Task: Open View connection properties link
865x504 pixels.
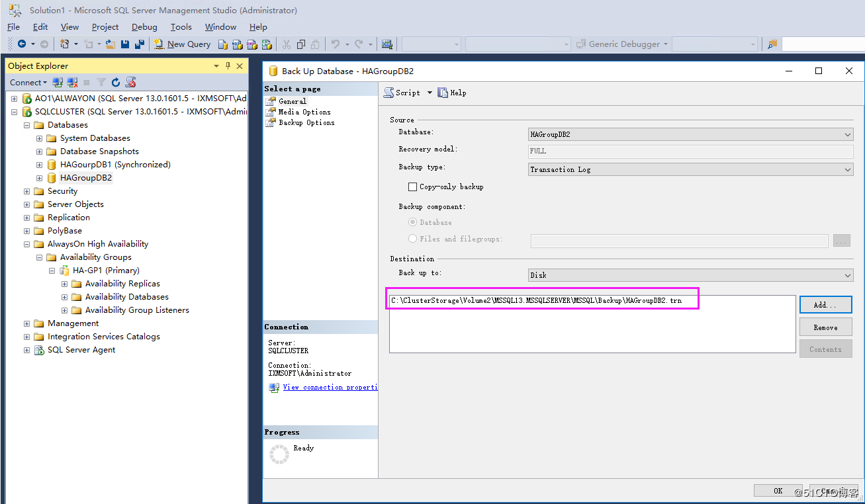Action: [x=330, y=387]
